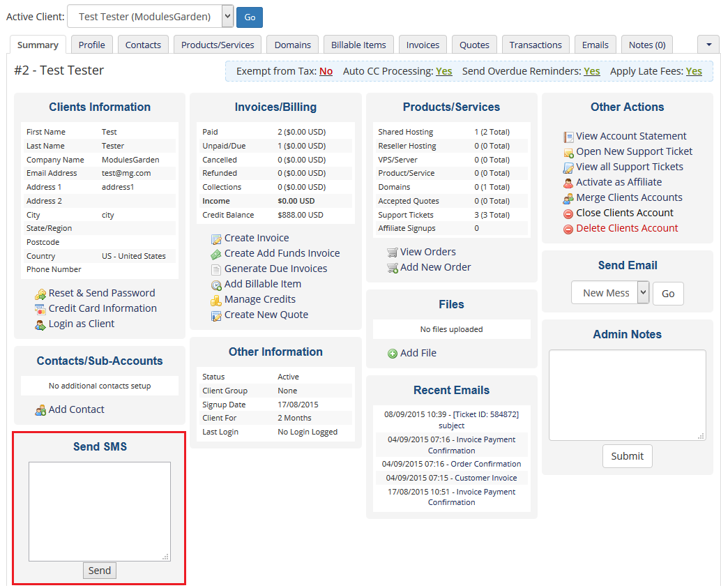Open the Active Client dropdown

tap(151, 17)
